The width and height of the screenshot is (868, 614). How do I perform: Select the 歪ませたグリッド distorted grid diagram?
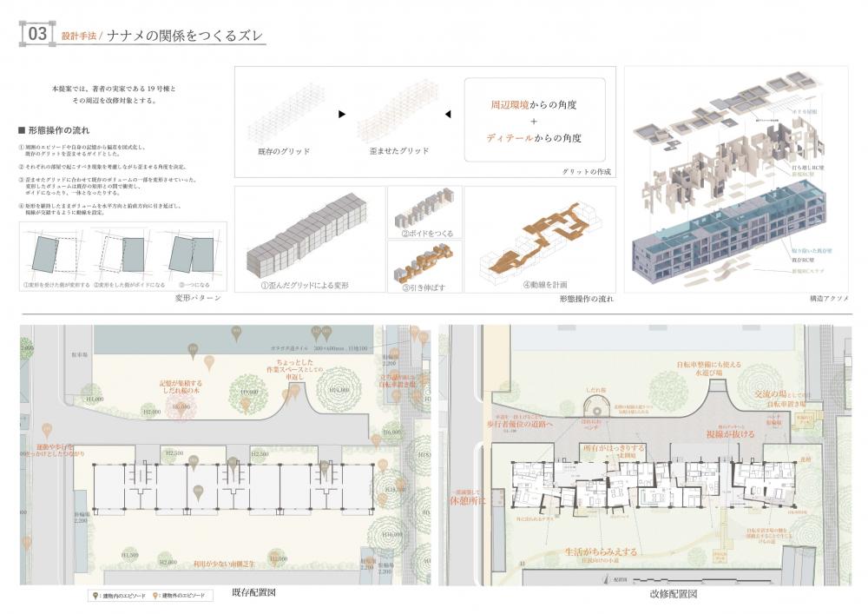coord(395,111)
